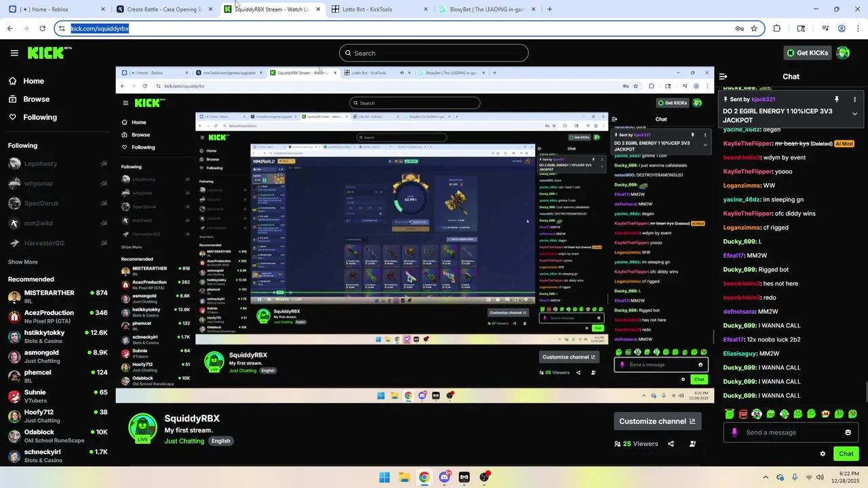The image size is (868, 488).
Task: Click the chat scrollbar
Action: click(x=865, y=391)
